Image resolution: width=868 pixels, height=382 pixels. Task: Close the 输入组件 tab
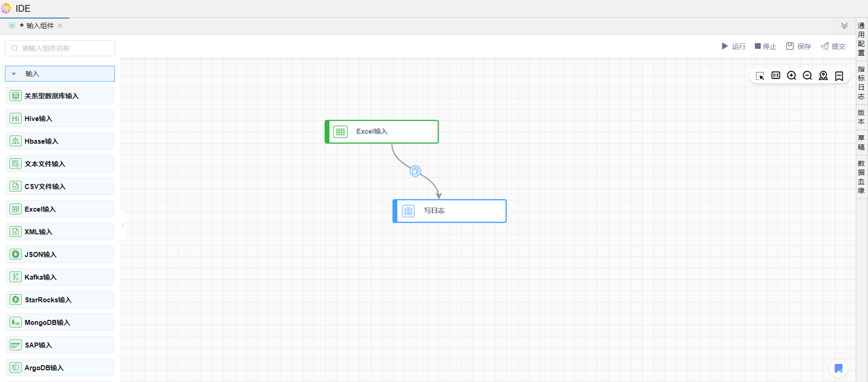pyautogui.click(x=60, y=26)
